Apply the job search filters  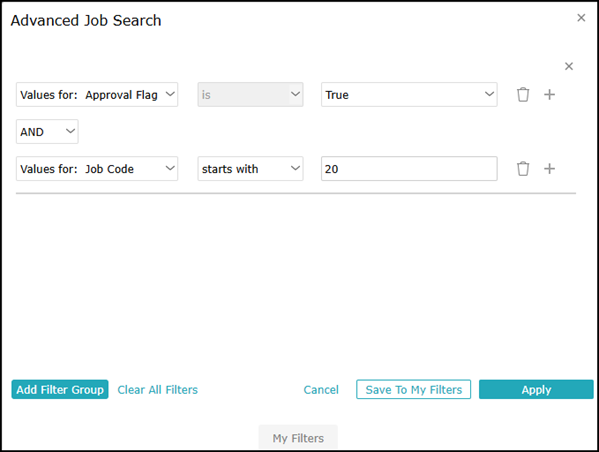(536, 390)
